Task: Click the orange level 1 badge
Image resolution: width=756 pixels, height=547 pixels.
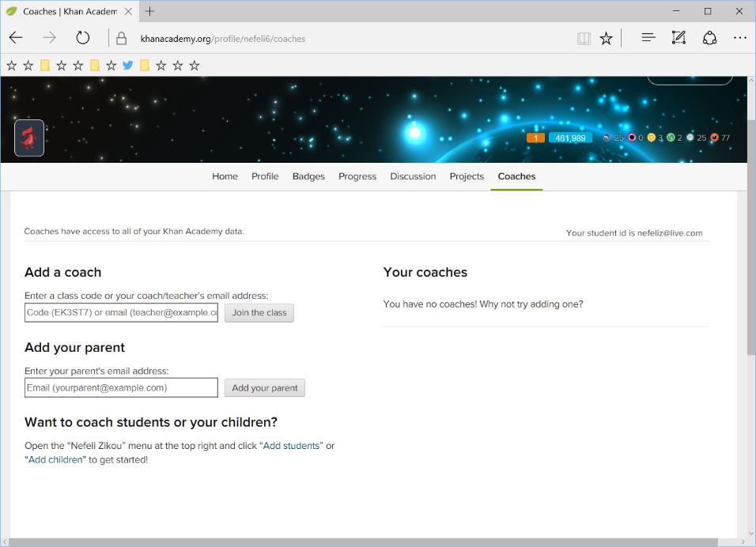Action: pos(535,138)
